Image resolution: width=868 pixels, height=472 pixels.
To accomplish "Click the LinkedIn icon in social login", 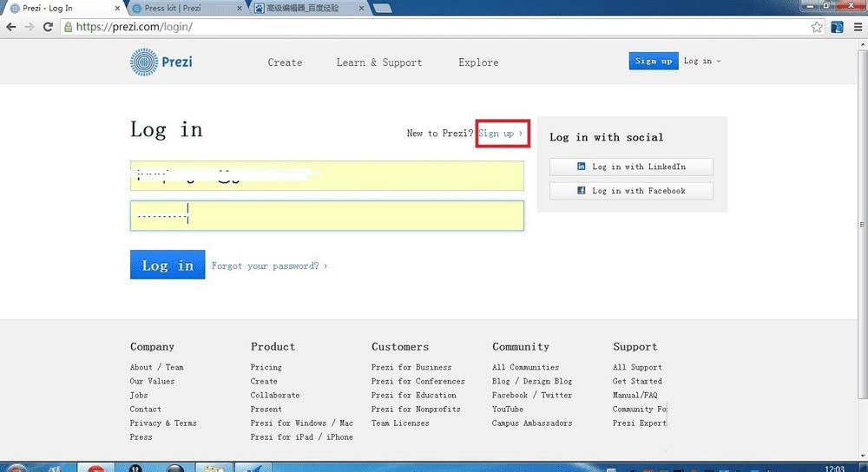I will [x=582, y=166].
